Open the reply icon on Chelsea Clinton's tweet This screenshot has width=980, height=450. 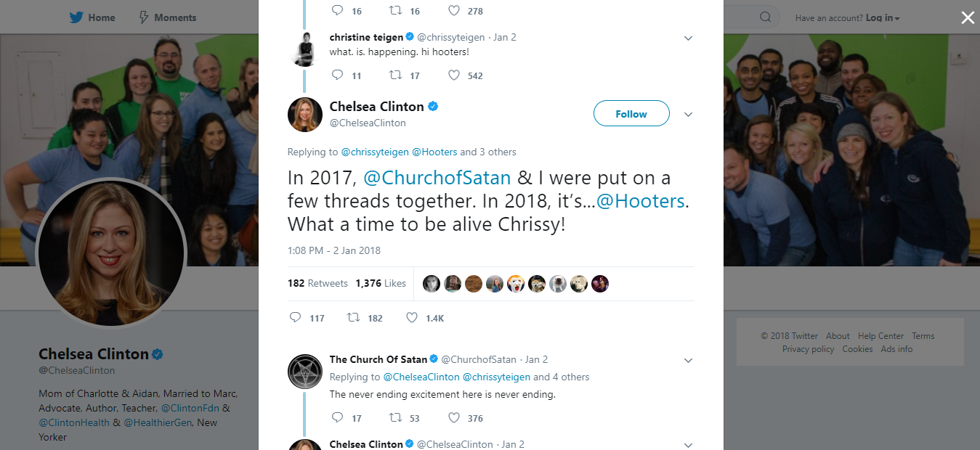[295, 317]
